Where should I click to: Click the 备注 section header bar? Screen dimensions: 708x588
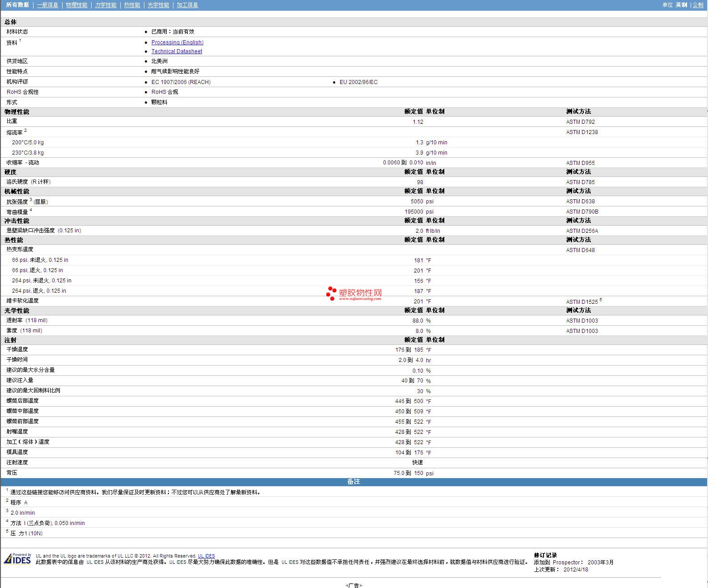click(x=354, y=482)
